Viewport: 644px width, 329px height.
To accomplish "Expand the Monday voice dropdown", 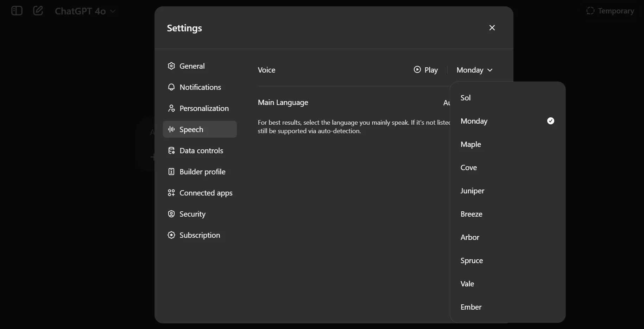I will point(475,70).
